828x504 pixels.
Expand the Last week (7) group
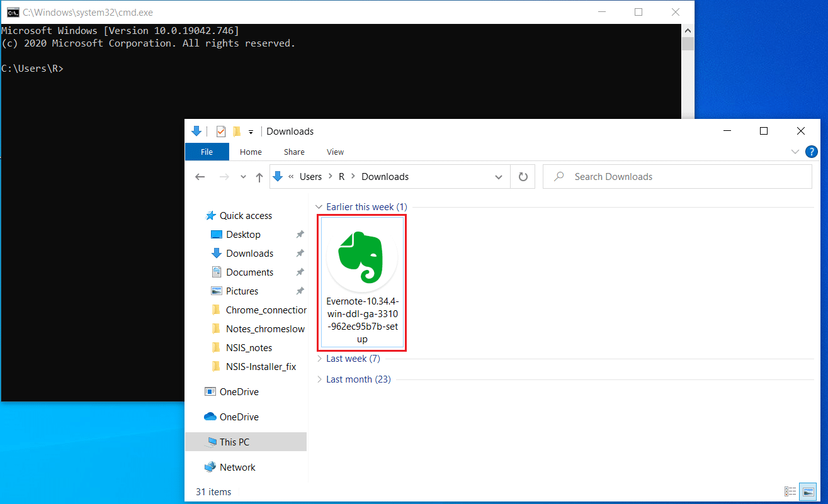(320, 359)
